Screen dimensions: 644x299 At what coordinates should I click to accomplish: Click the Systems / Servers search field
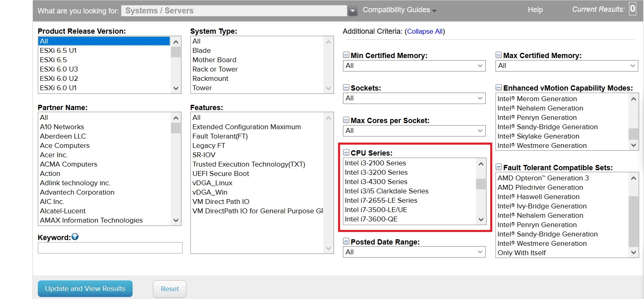[234, 11]
